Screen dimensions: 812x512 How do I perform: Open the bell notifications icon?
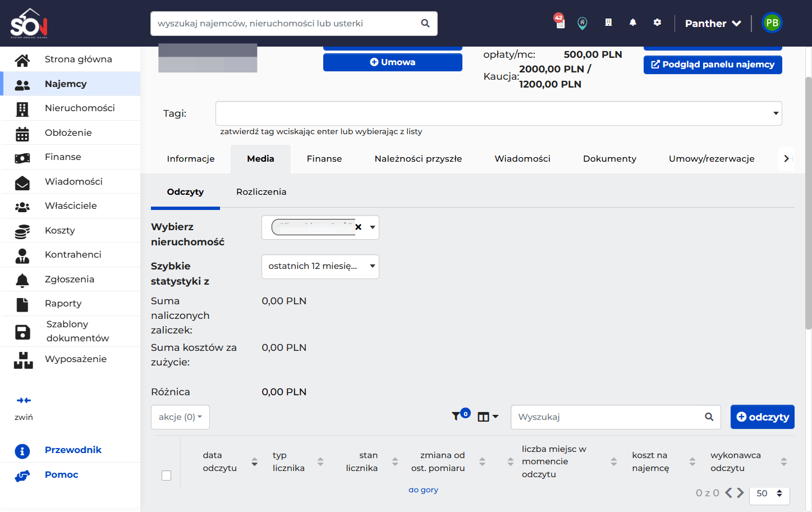[633, 22]
